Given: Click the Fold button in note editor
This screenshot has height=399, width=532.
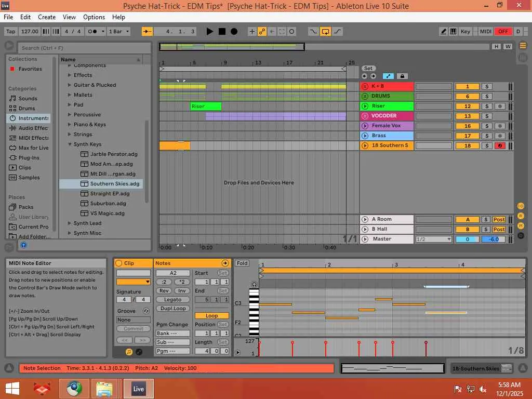Looking at the screenshot, I should point(242,263).
